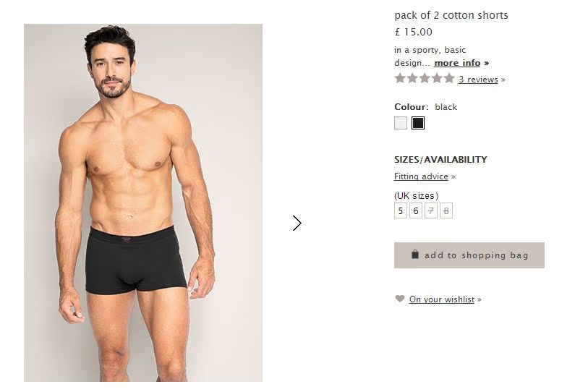Open the 3 reviews link
Screen dimensions: 575x392
click(478, 80)
